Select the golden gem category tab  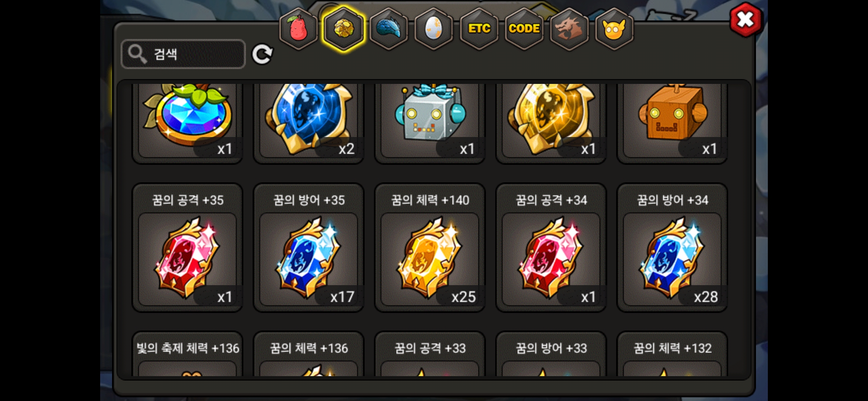[x=343, y=29]
